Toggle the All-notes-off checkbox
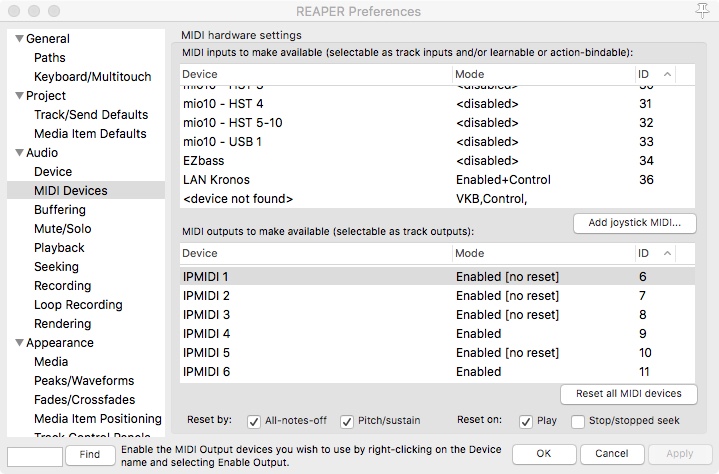Image resolution: width=719 pixels, height=474 pixels. [x=253, y=421]
